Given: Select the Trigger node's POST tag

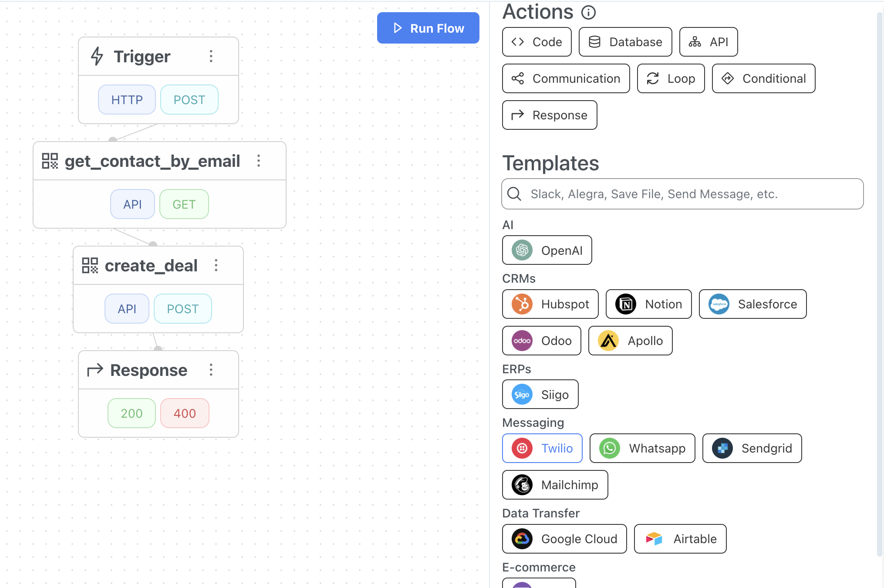Looking at the screenshot, I should [189, 100].
